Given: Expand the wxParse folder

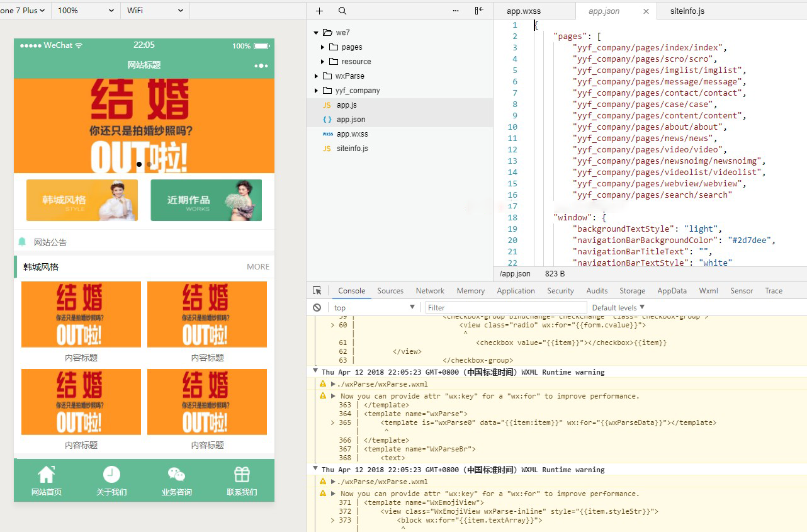Looking at the screenshot, I should click(317, 76).
